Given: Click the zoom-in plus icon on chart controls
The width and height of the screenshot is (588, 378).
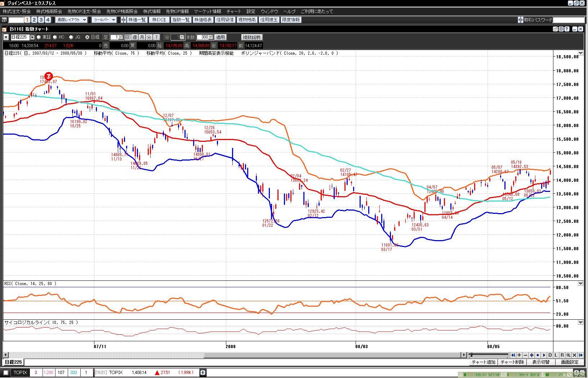Looking at the screenshot, I should [x=519, y=355].
